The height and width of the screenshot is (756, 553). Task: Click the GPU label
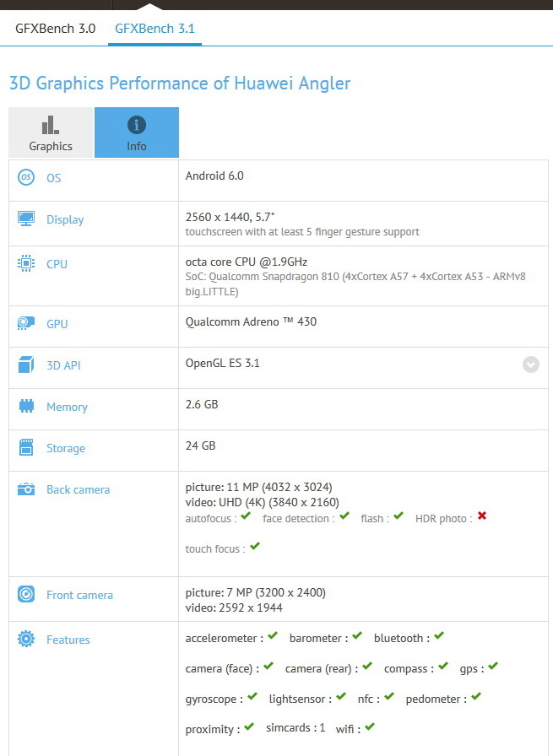click(57, 324)
